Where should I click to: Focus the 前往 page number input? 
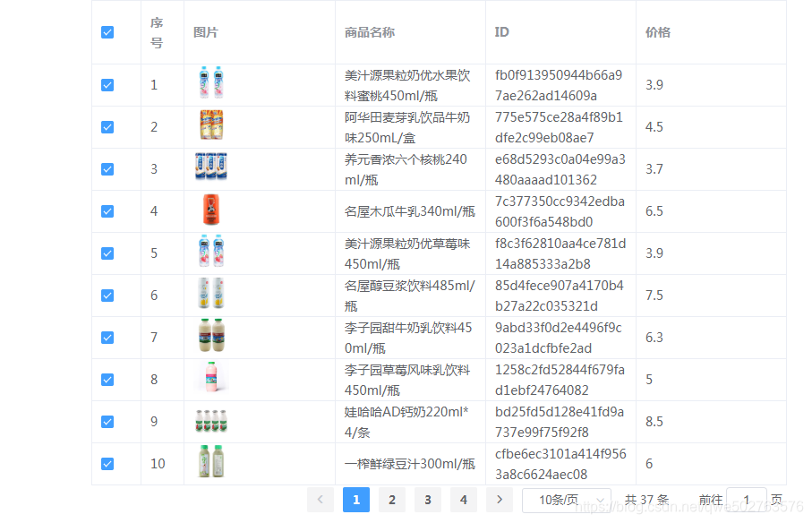point(747,501)
